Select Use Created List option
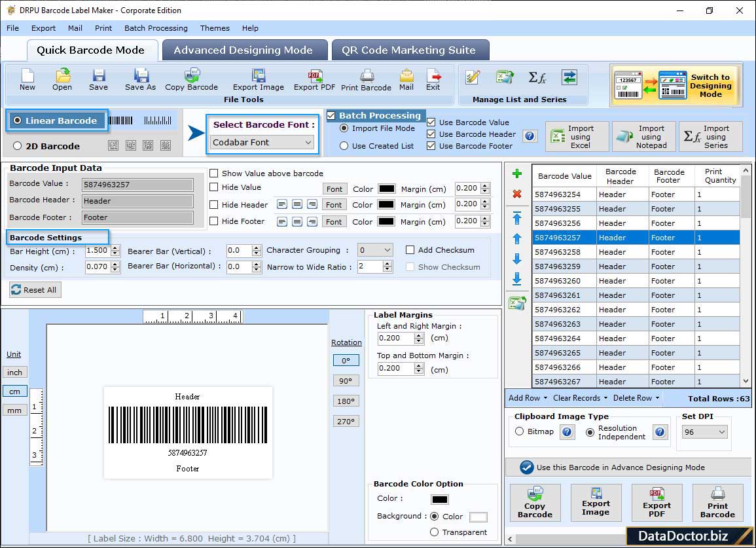Viewport: 756px width, 548px height. point(344,146)
